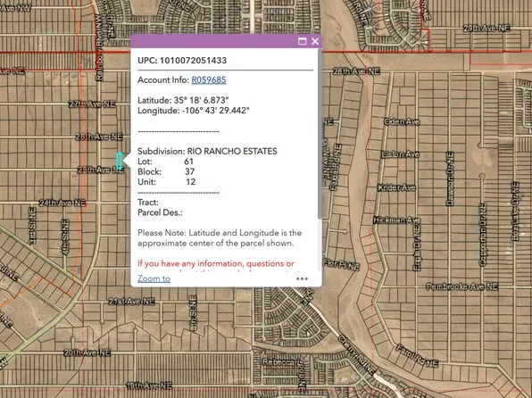Click the popup vertical scrollbar
Viewport: 532px width, 398px height.
(320, 134)
